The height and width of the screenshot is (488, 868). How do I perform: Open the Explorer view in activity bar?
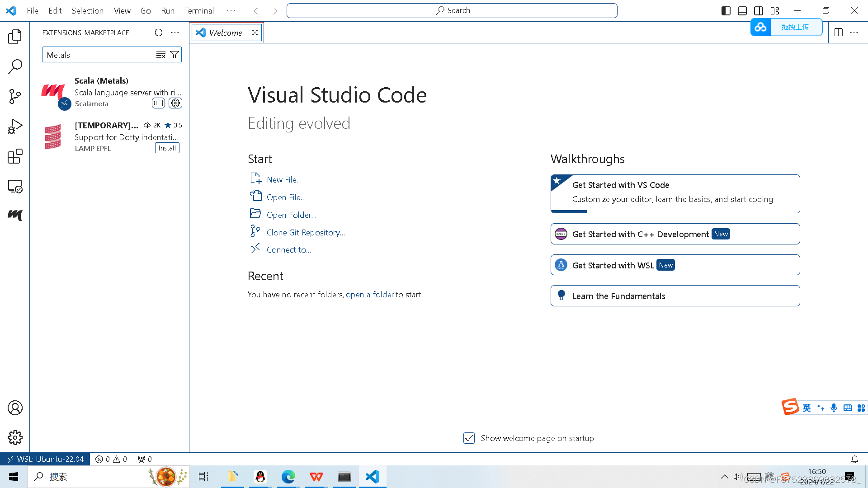point(15,37)
